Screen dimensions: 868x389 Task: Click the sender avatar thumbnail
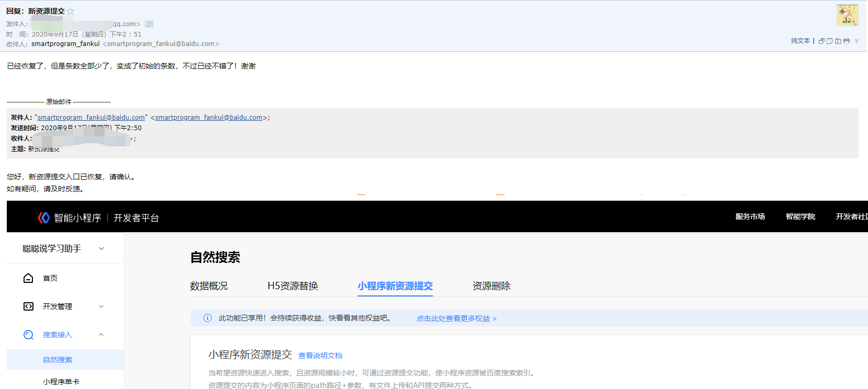point(847,15)
